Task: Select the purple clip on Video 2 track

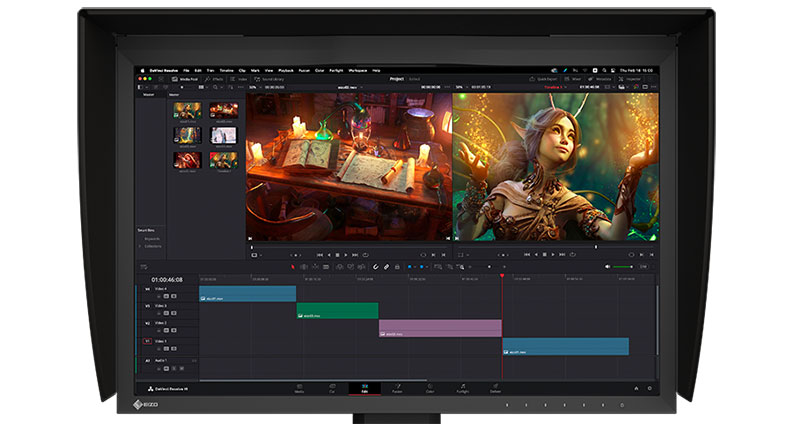Action: pos(440,328)
